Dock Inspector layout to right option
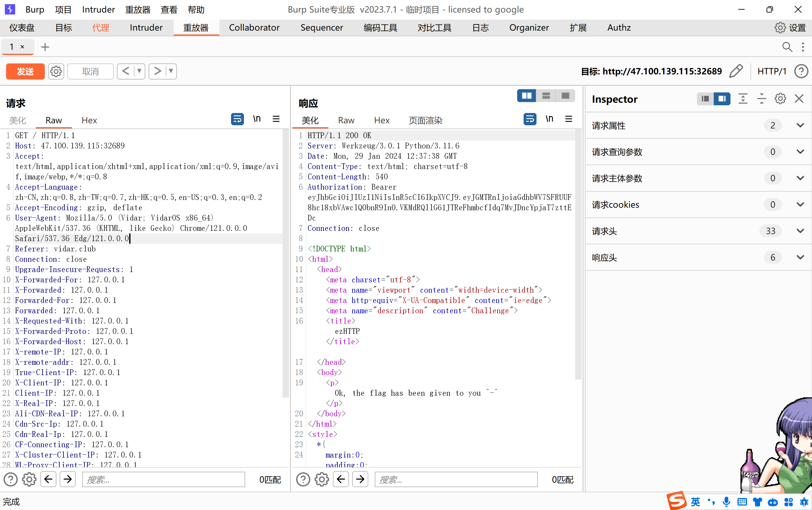 pos(722,99)
